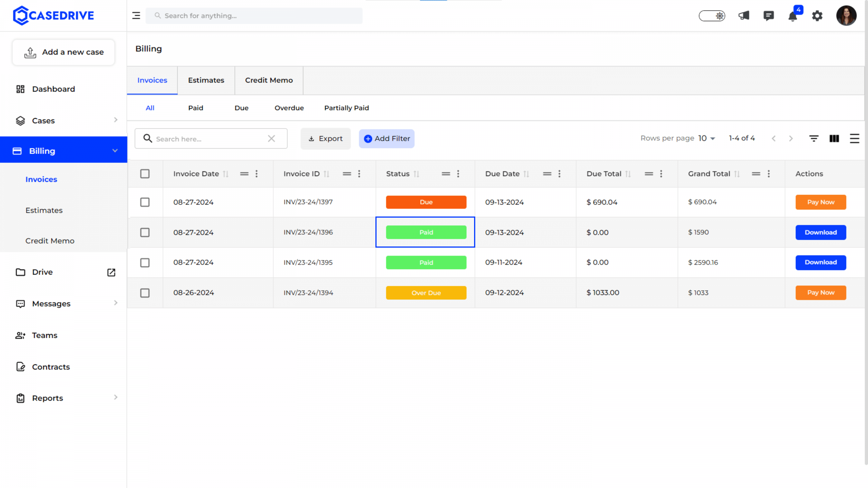
Task: Pay Now for invoice INV/23-24/1394
Action: click(820, 293)
